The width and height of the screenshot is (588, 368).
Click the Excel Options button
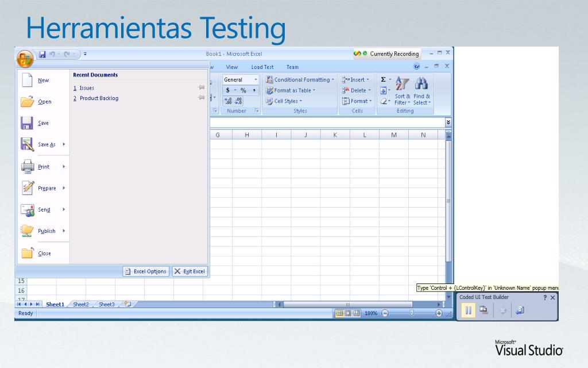point(146,271)
